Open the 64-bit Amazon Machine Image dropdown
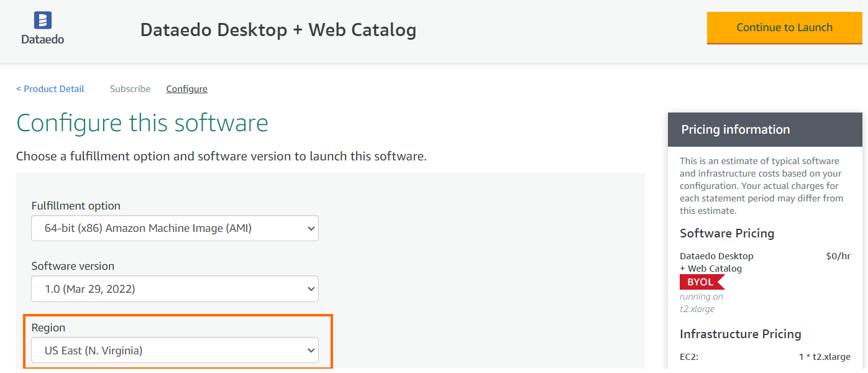Screen dimensions: 868x373 174,229
